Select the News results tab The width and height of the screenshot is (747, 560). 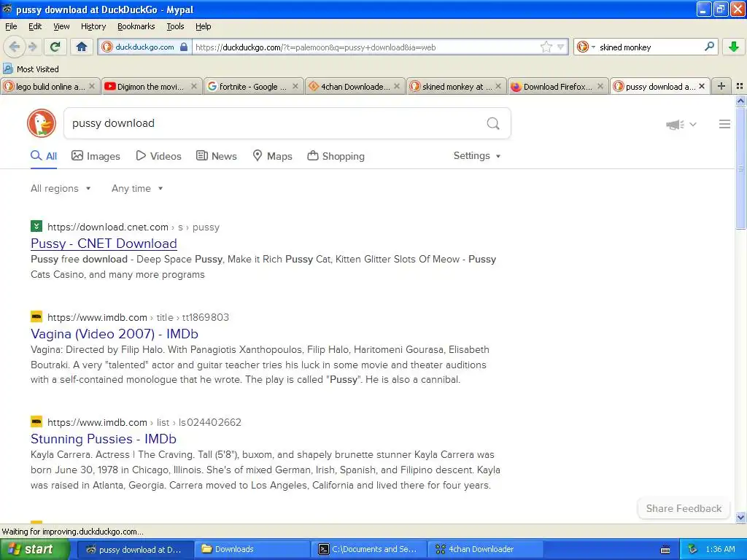click(x=217, y=156)
